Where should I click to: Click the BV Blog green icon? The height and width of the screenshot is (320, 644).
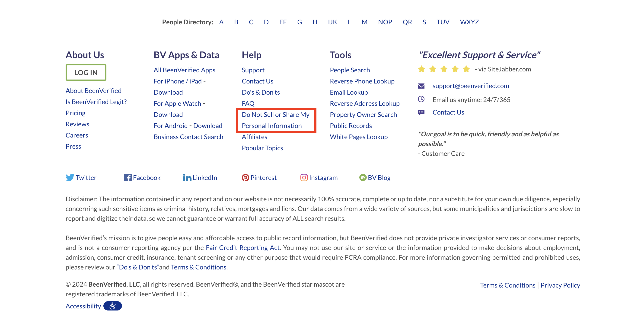[363, 177]
